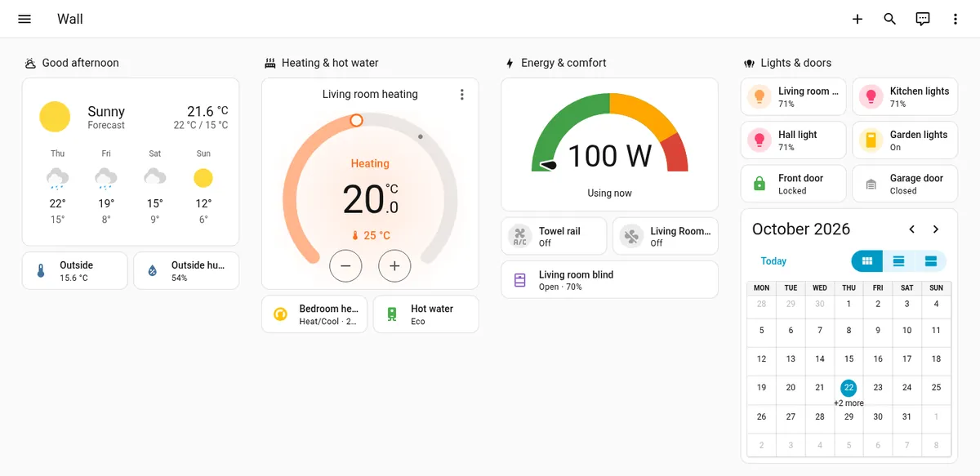Toggle the Living room light bulb

pyautogui.click(x=759, y=97)
